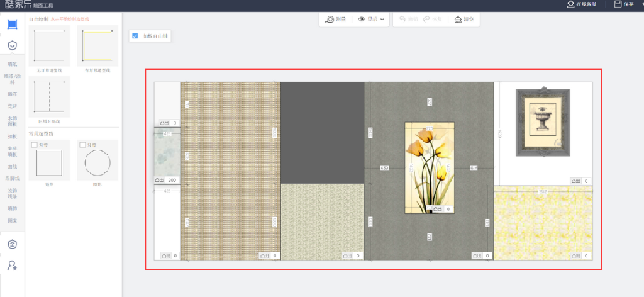This screenshot has height=297, width=644.
Task: Open the 墙漆/涂料 paint category
Action: [13, 79]
